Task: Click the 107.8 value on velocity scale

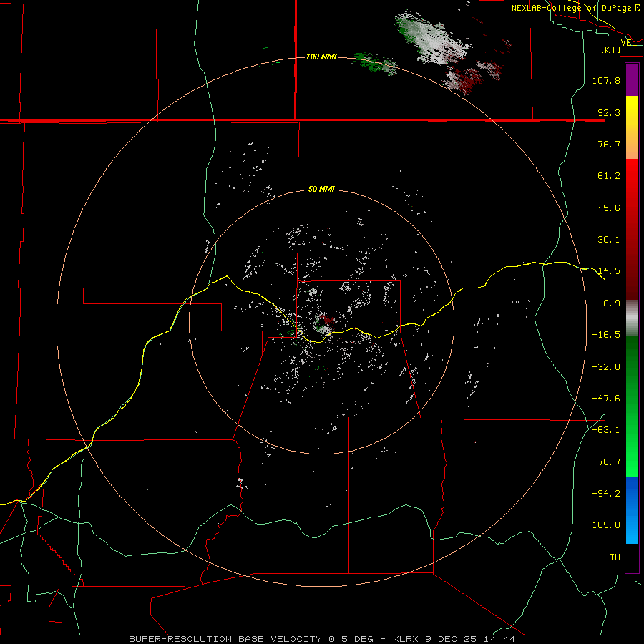Action: pyautogui.click(x=606, y=80)
